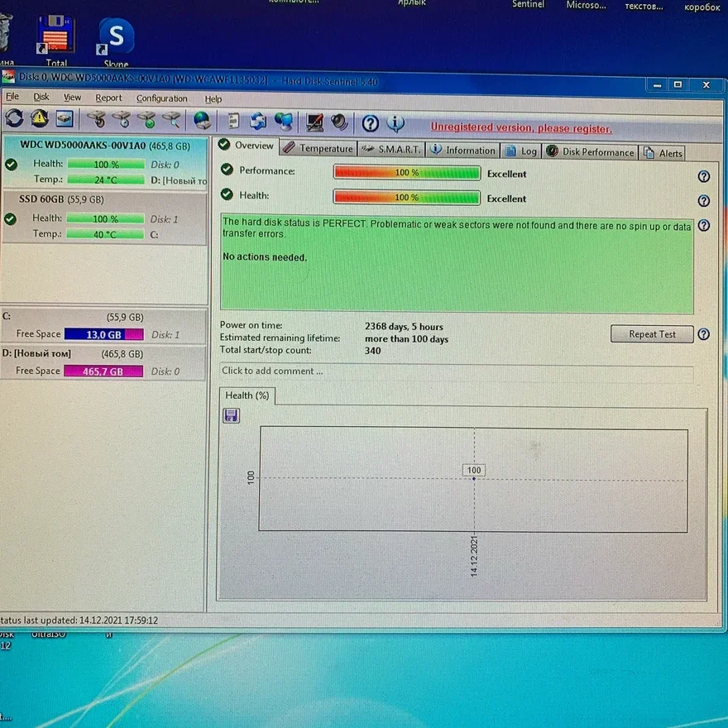The width and height of the screenshot is (728, 728).
Task: Open the File menu
Action: pos(12,96)
